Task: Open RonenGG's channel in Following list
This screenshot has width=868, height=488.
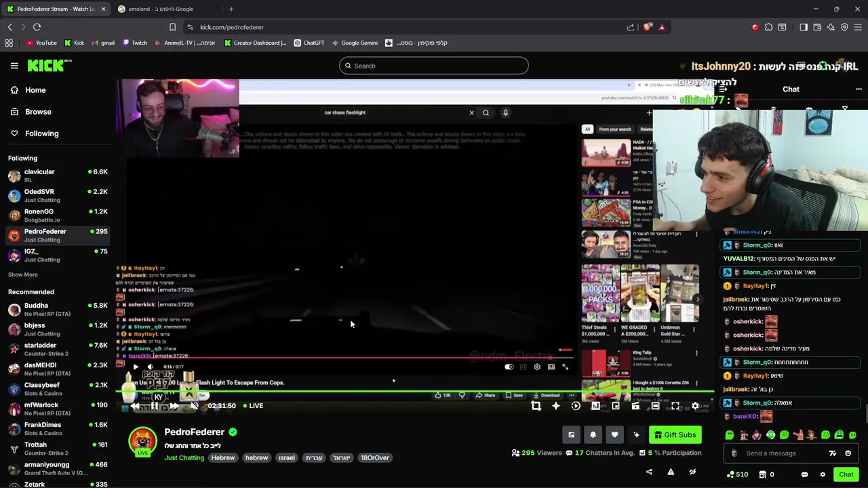Action: [x=58, y=215]
